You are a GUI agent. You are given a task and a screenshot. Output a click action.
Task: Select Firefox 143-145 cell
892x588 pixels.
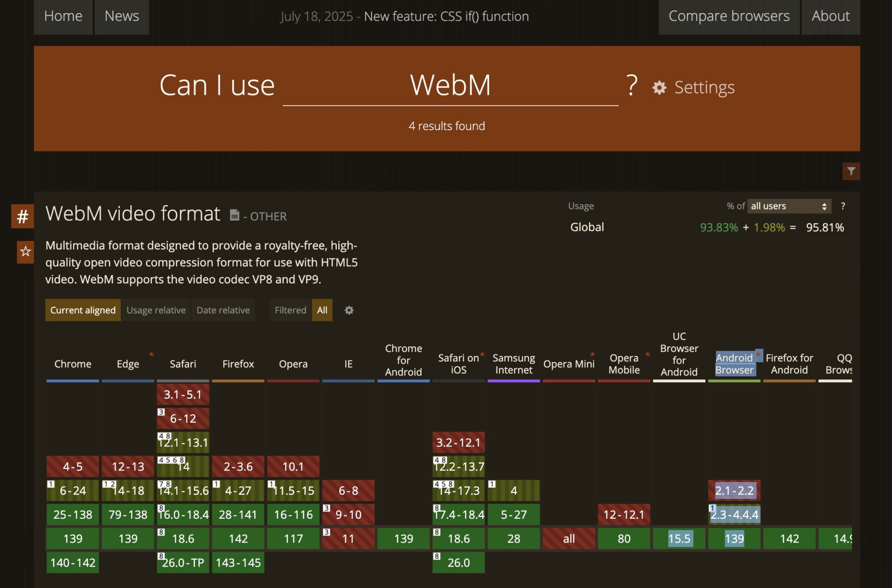[x=238, y=563]
